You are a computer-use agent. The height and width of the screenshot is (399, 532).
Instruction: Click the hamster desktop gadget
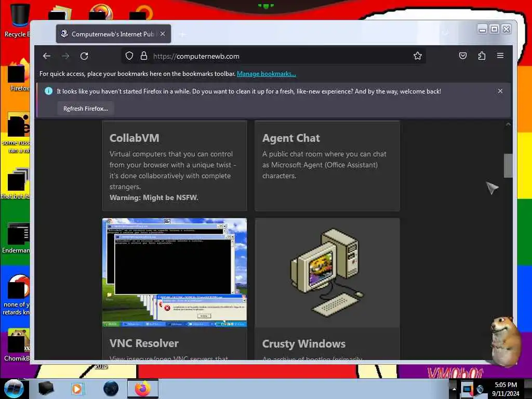point(505,341)
